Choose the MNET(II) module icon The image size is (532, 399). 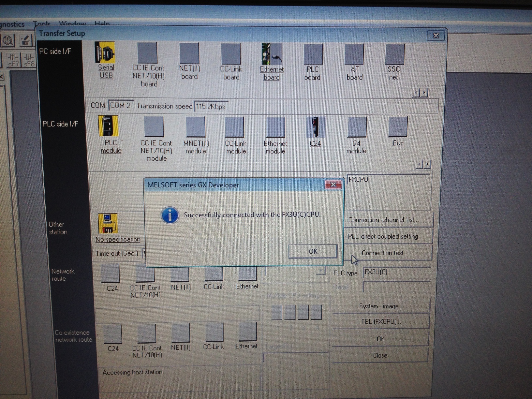tap(196, 127)
